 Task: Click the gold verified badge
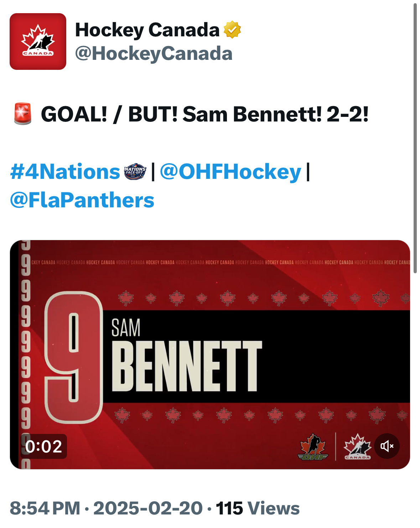pos(232,30)
